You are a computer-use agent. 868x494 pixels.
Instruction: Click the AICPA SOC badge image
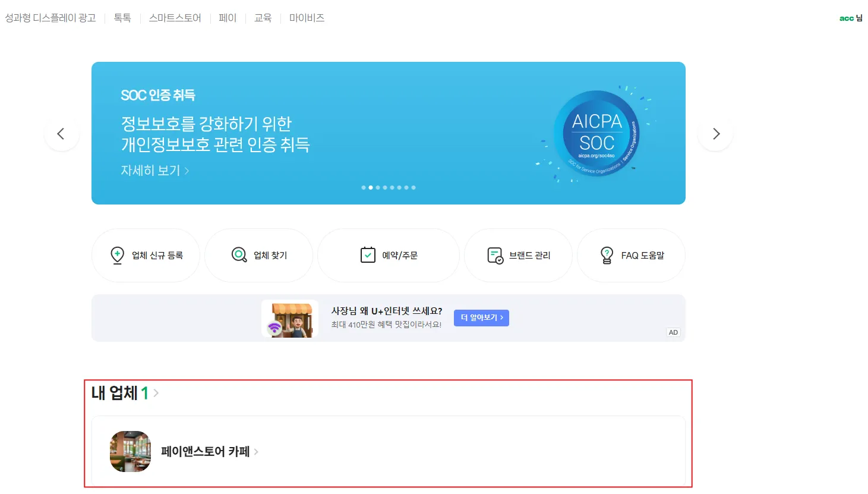point(596,134)
